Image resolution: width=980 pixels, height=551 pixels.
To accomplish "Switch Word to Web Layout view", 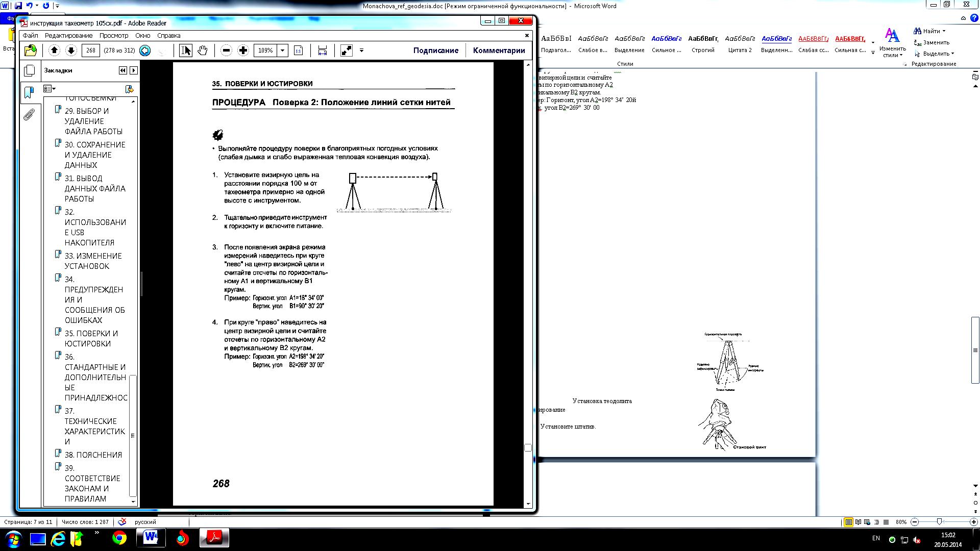I will 867,522.
